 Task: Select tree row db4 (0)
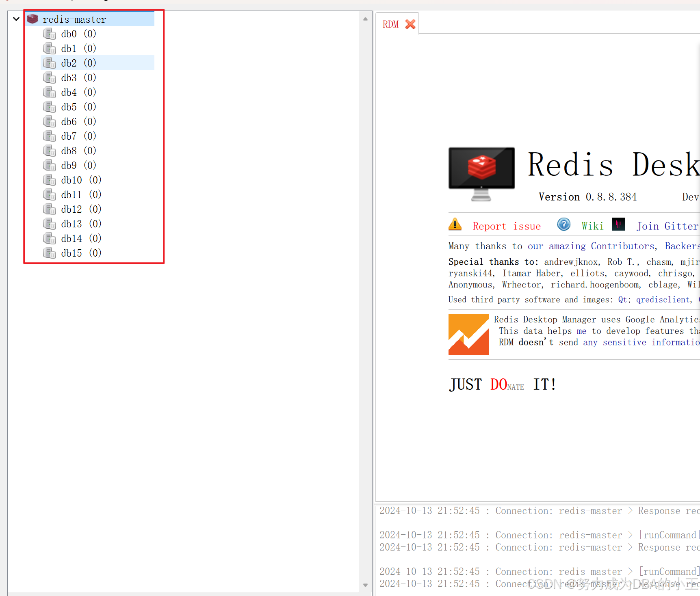(98, 92)
